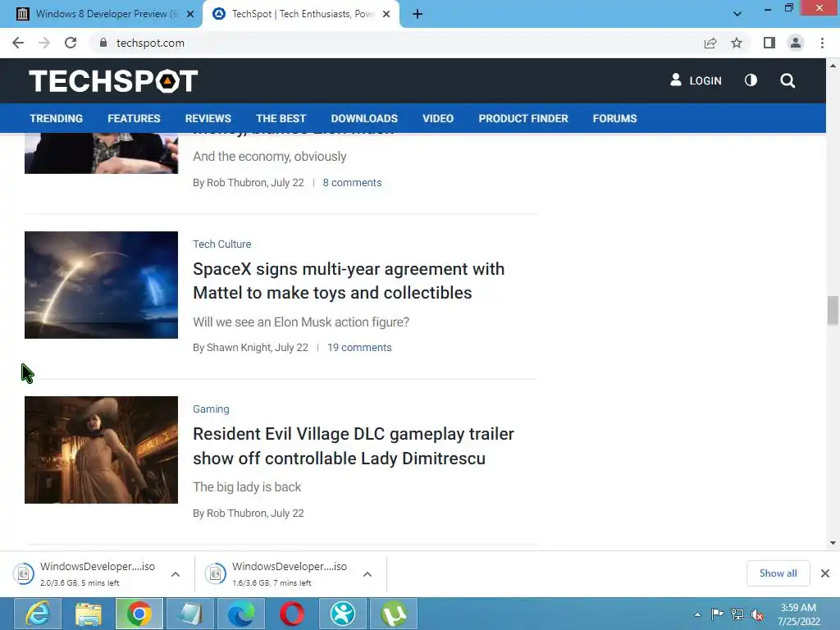Click the scrollbar down arrow
Image resolution: width=840 pixels, height=630 pixels.
833,543
